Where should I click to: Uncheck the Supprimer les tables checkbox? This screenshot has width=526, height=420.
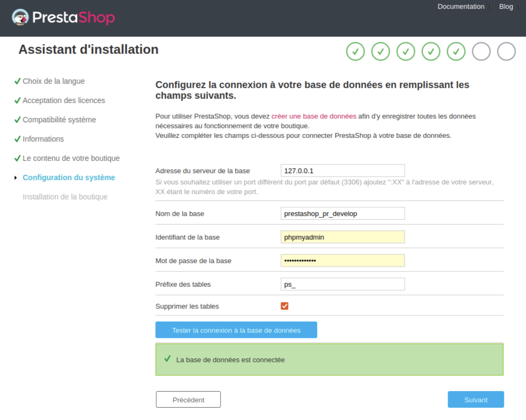coord(284,306)
